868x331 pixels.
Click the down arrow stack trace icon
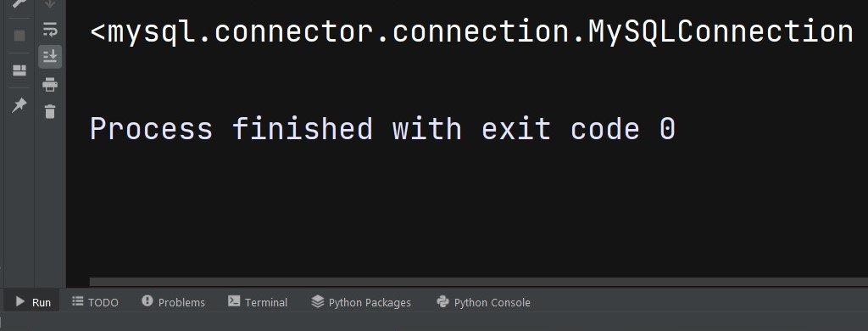point(50,4)
